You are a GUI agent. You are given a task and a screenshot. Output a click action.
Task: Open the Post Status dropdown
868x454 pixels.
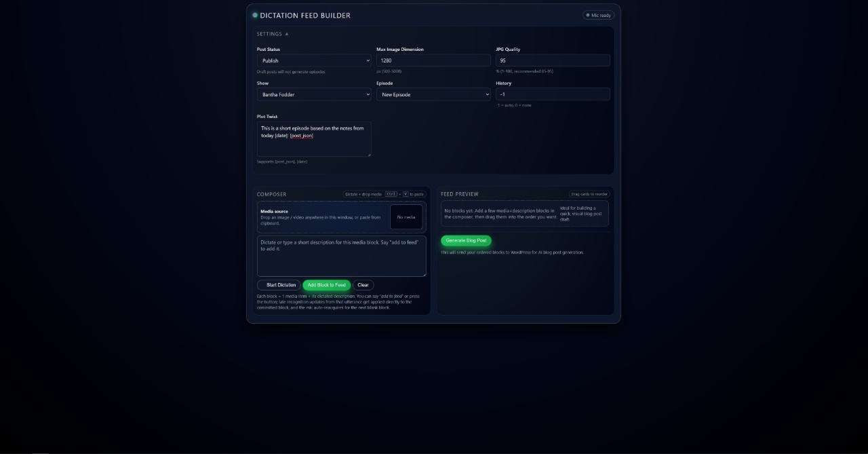point(314,60)
